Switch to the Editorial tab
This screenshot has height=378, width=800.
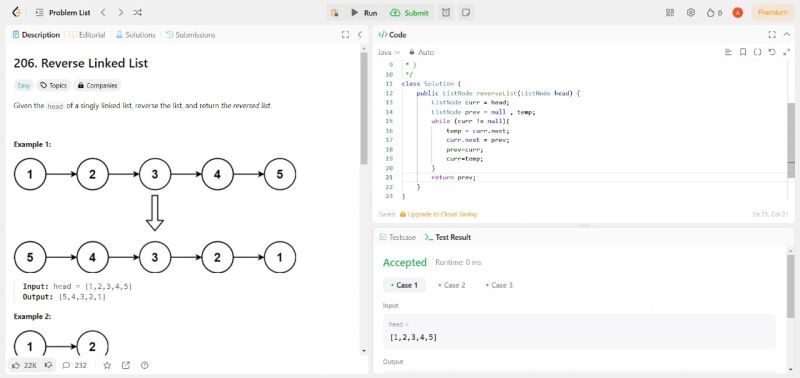coord(87,35)
